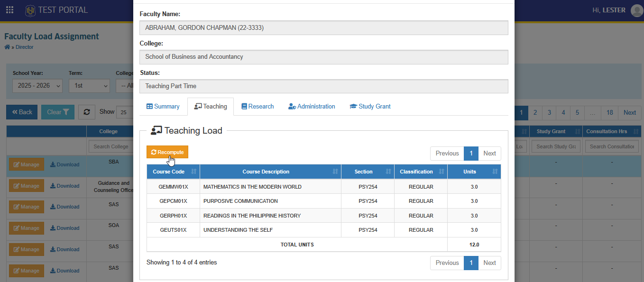Sort by Course Code column arrows

[x=193, y=172]
